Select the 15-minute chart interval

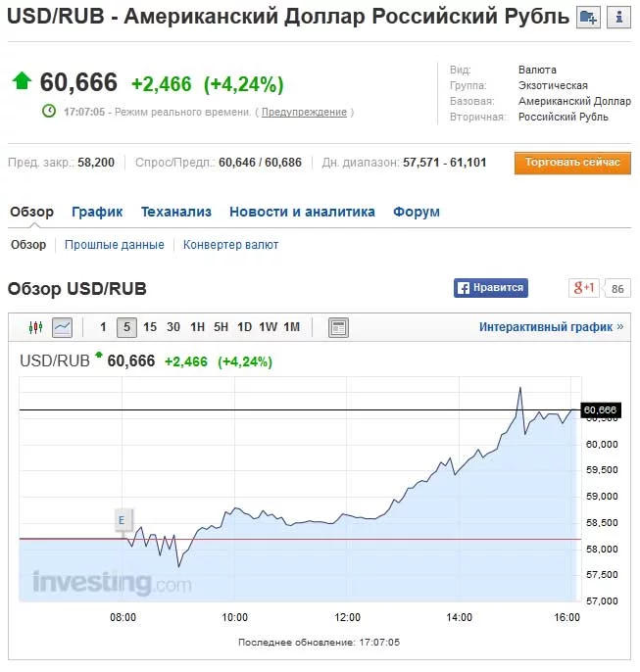(x=150, y=327)
